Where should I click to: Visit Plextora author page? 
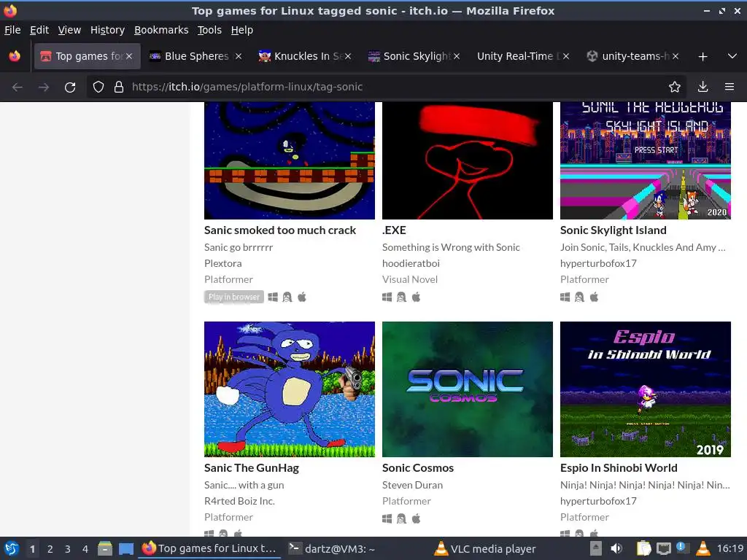pos(223,263)
